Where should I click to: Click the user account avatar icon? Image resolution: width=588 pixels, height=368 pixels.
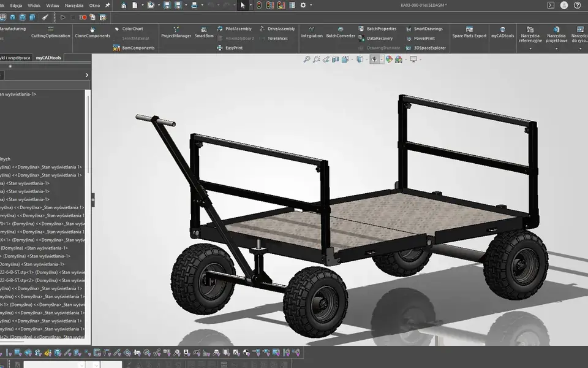(564, 6)
